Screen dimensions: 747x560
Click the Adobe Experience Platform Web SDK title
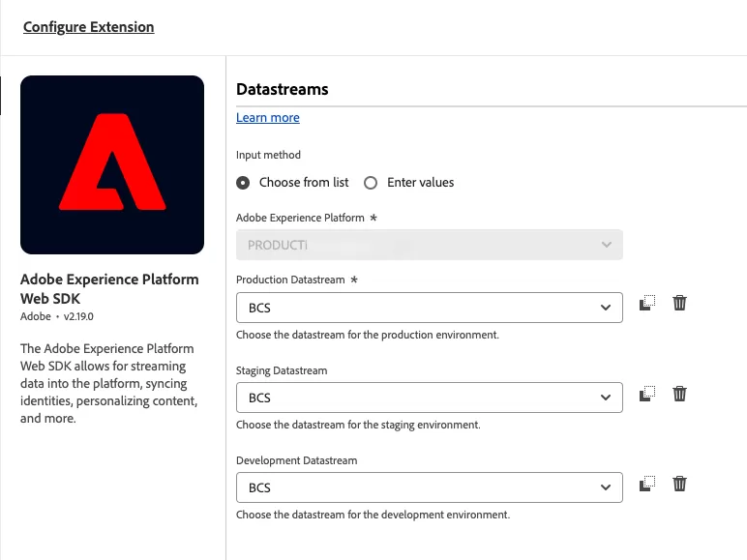coord(109,288)
